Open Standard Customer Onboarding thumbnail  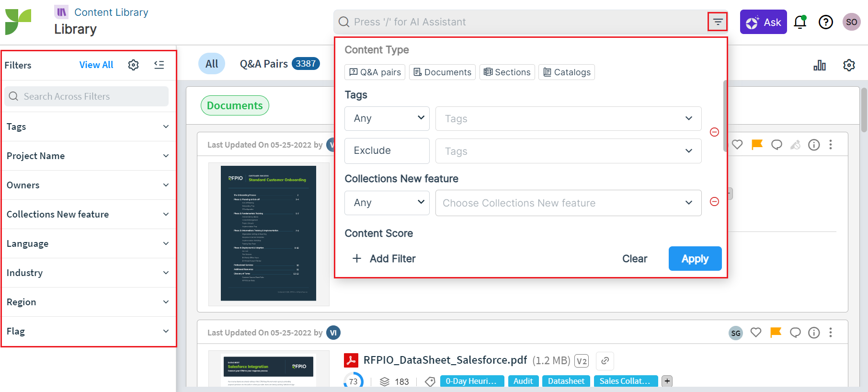(x=268, y=233)
